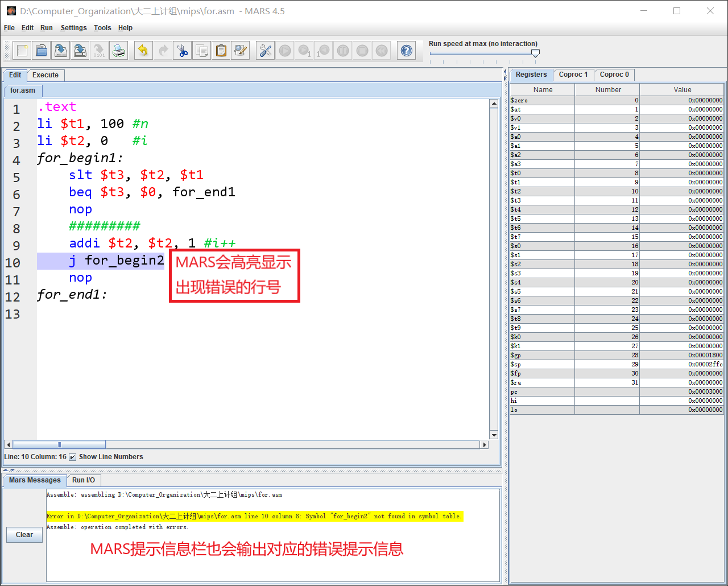This screenshot has height=586, width=728.
Task: Open the Help menu
Action: click(x=125, y=28)
